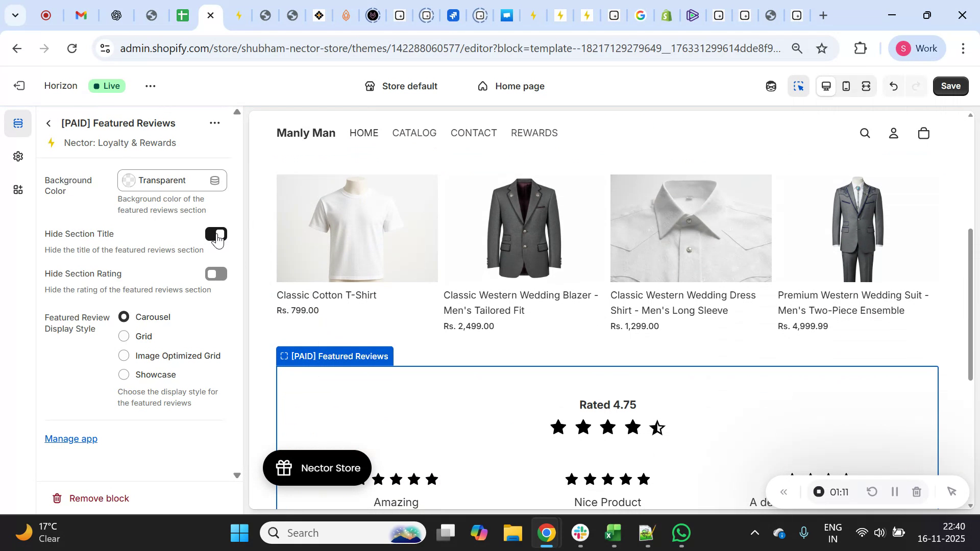
Task: Open the storefront search icon
Action: pyautogui.click(x=865, y=133)
